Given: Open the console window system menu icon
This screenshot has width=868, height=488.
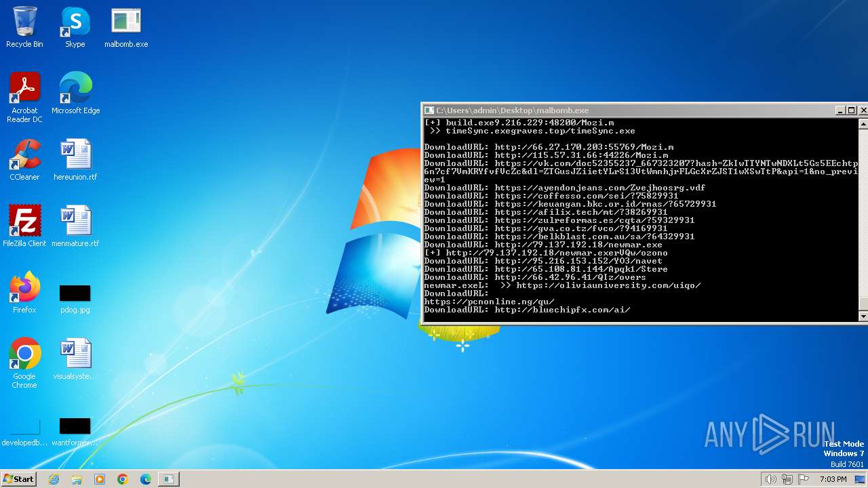Looking at the screenshot, I should tap(429, 110).
